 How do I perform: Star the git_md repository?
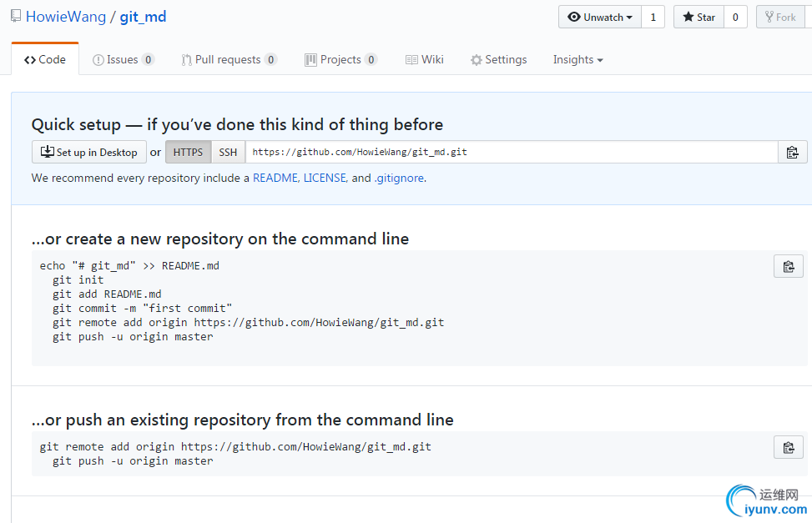[699, 17]
